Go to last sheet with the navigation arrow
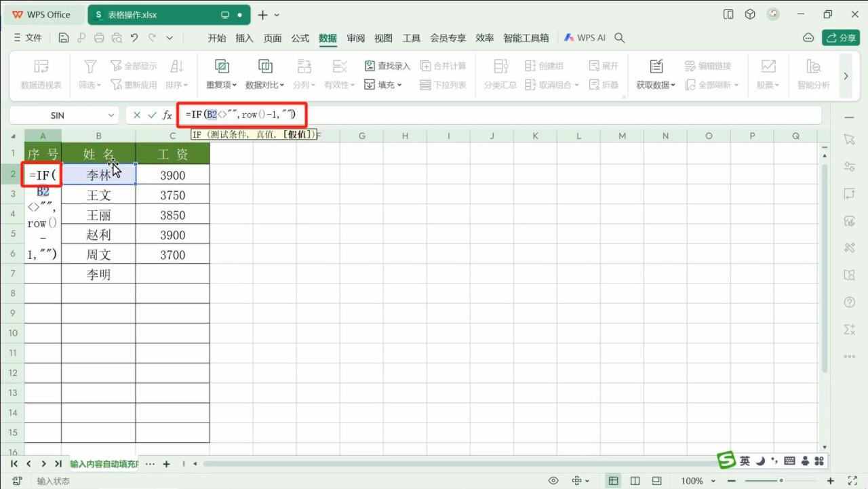868x489 pixels. pos(58,464)
